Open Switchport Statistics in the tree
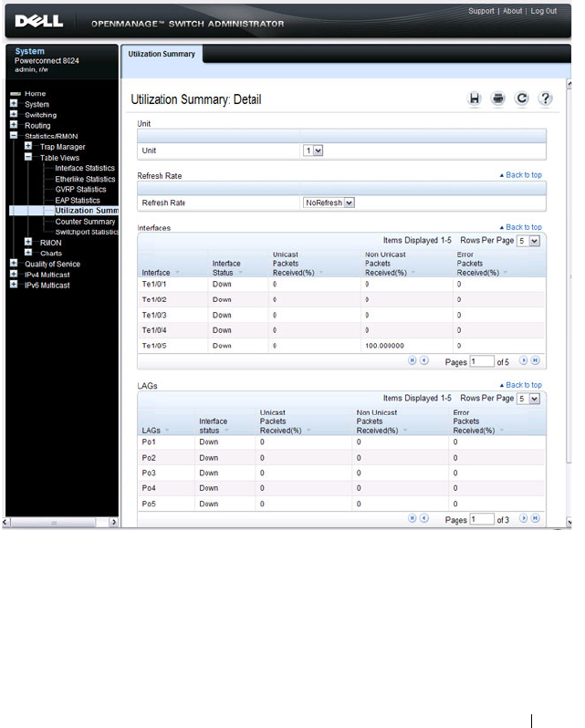 [x=87, y=232]
